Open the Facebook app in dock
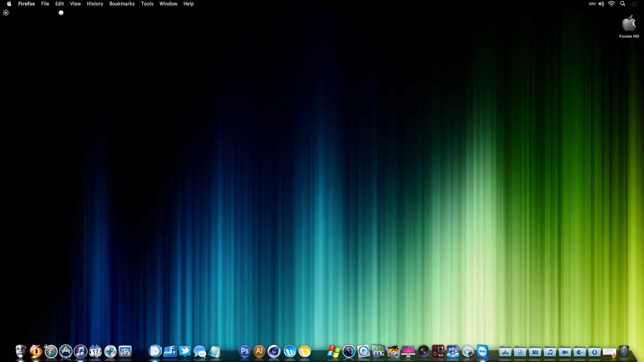644x362 pixels. tap(170, 351)
